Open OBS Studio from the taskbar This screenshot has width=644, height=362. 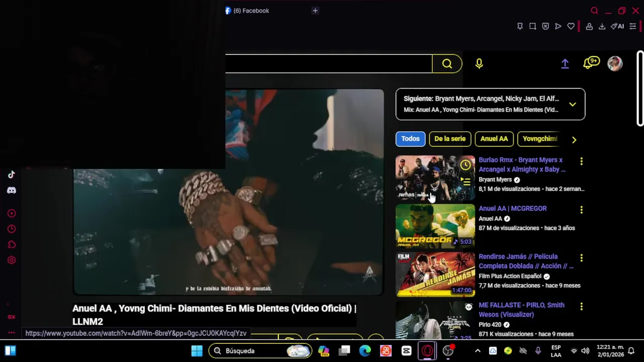448,351
